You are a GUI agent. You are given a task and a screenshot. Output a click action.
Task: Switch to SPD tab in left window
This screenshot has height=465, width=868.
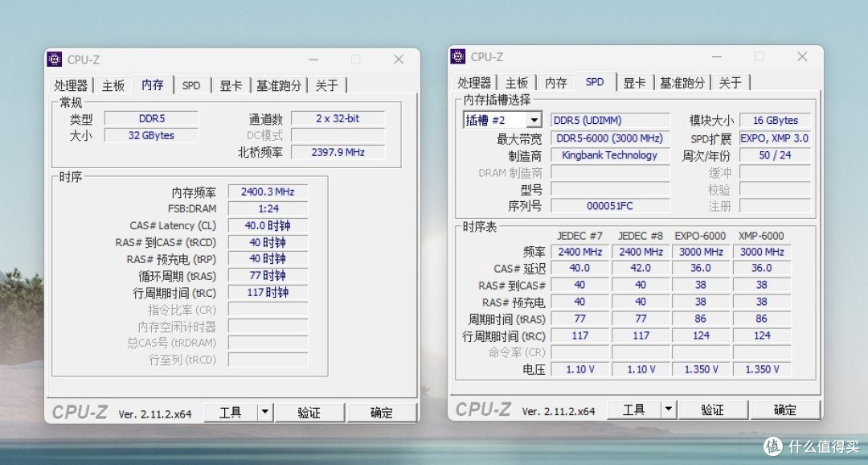pyautogui.click(x=191, y=85)
